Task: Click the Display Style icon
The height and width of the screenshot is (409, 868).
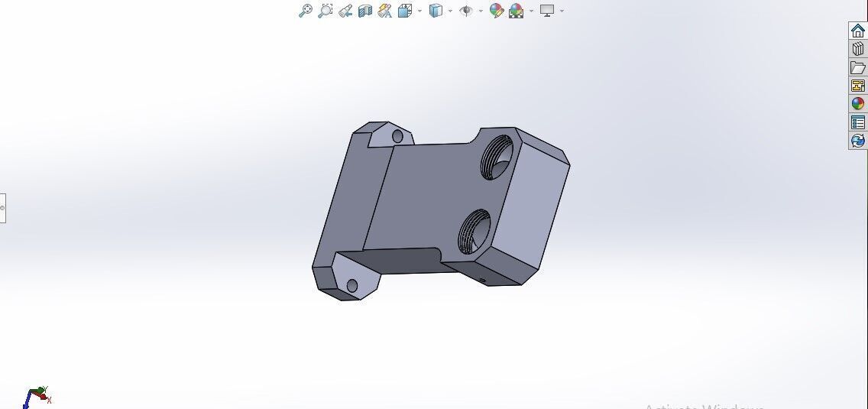Action: pos(436,11)
